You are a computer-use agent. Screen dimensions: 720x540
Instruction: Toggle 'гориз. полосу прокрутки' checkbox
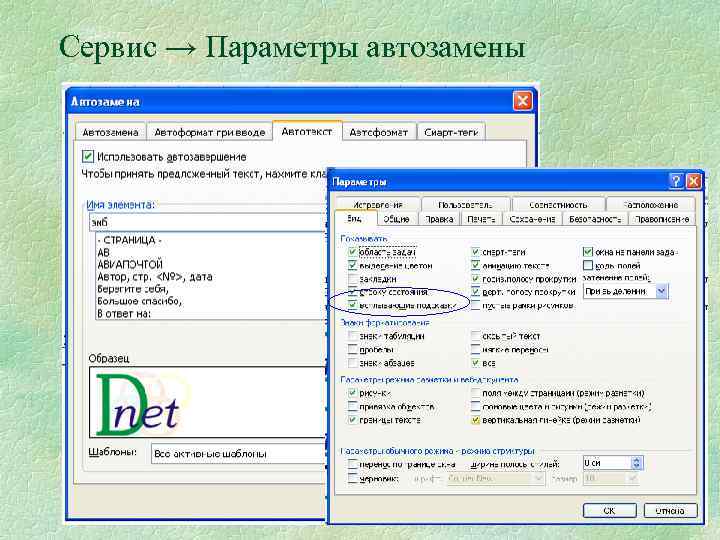[x=475, y=279]
